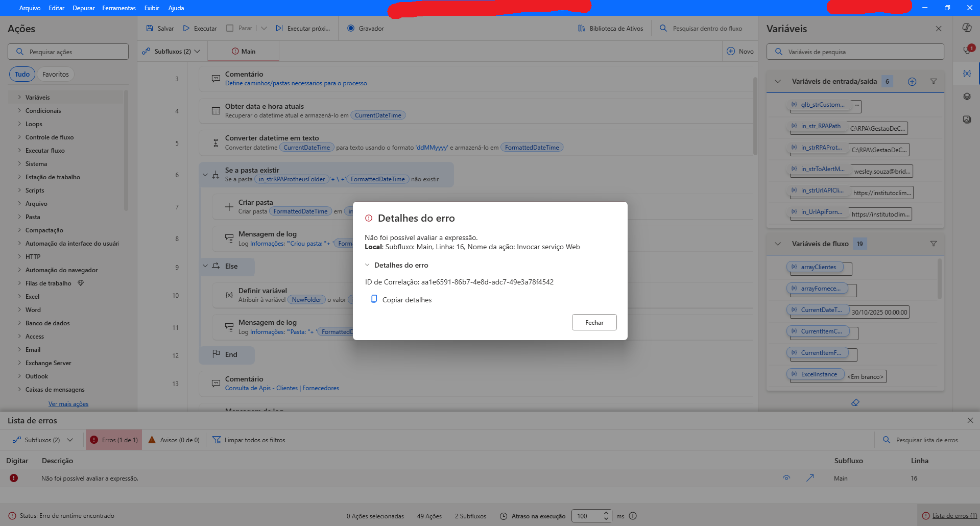
Task: Expand Automação do navegador group
Action: [x=19, y=270]
